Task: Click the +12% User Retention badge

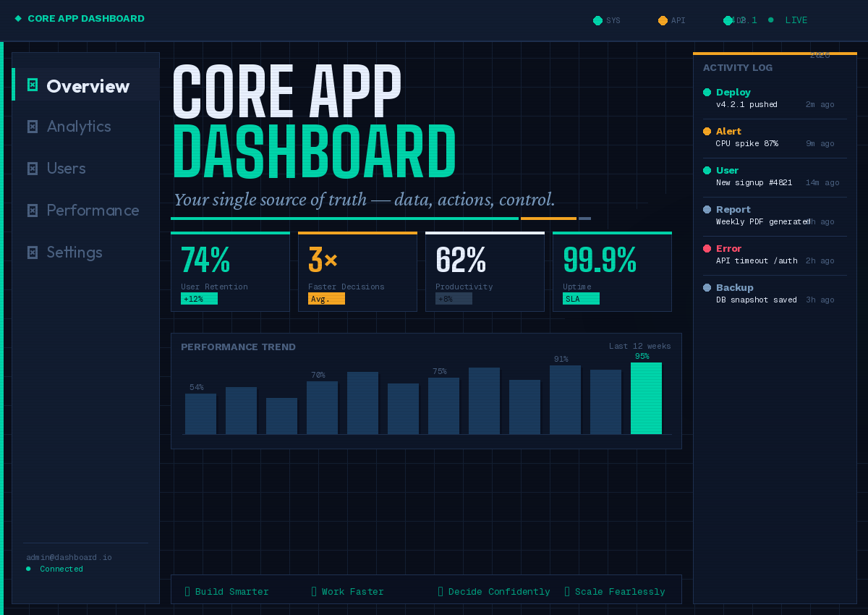Action: click(199, 299)
